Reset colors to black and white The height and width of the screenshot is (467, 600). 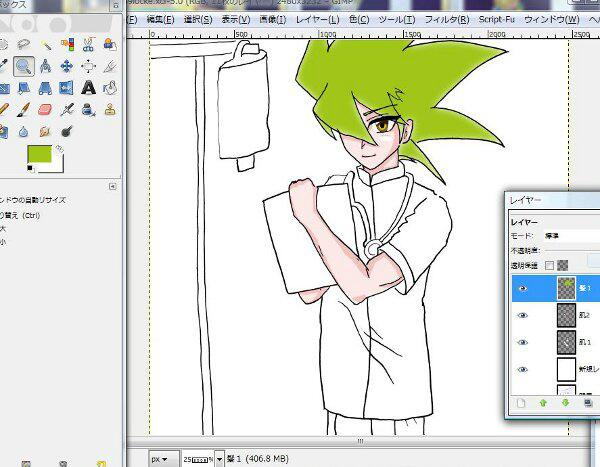pos(30,168)
